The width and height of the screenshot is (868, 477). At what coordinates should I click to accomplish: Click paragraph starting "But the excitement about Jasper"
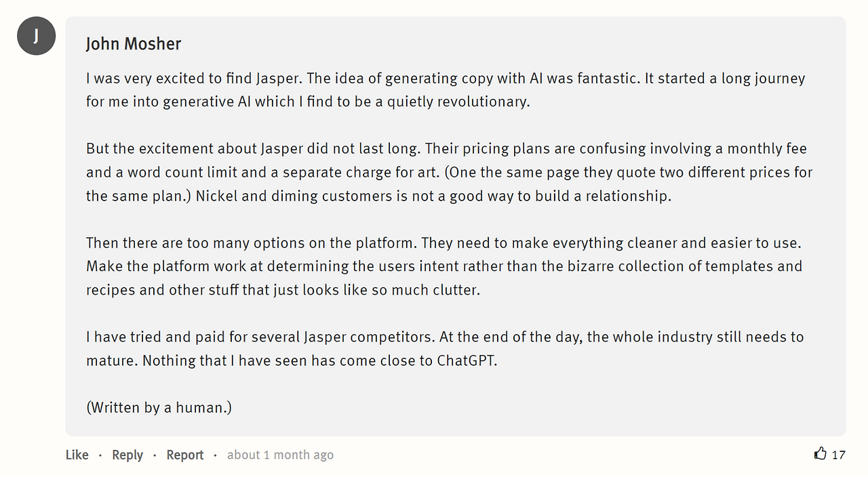449,172
